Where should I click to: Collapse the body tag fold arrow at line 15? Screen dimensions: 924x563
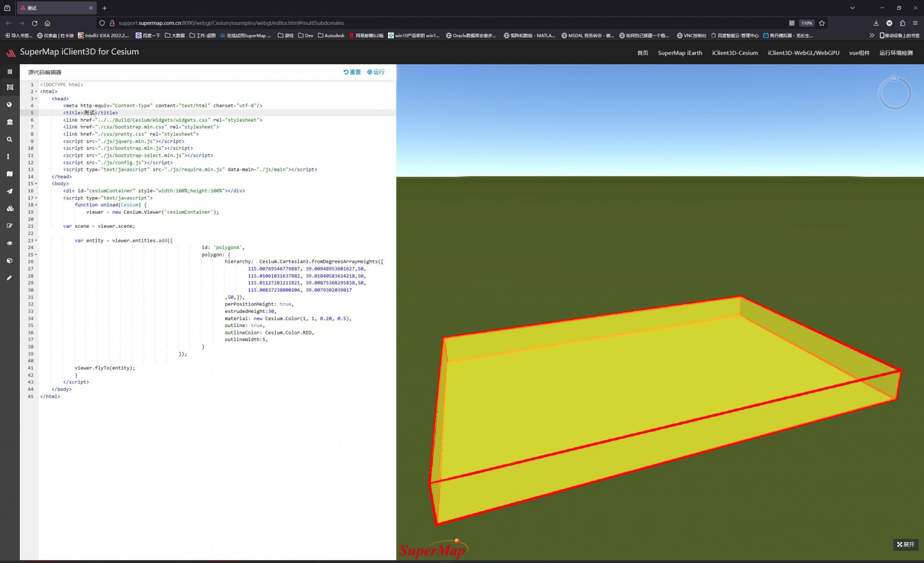36,183
